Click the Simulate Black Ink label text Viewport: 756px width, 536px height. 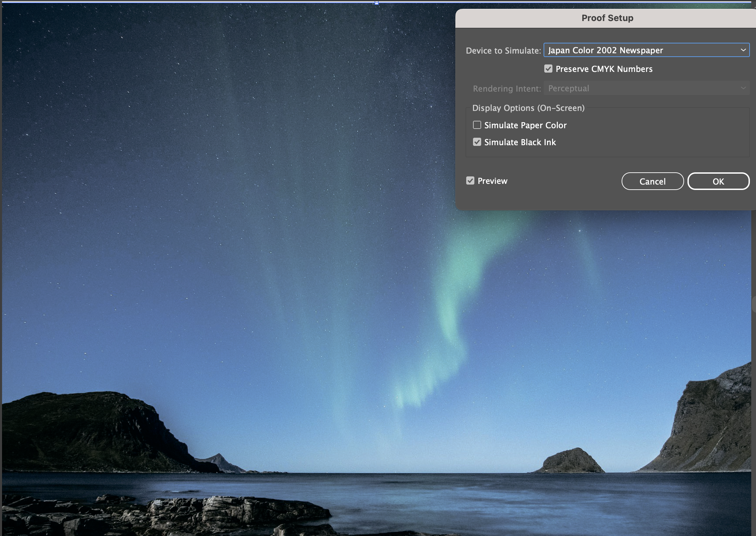[x=520, y=142]
